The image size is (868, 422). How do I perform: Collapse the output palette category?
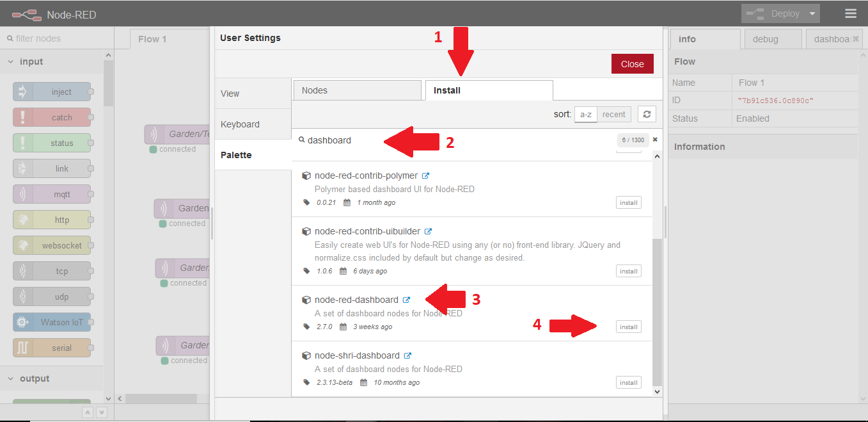click(x=51, y=378)
